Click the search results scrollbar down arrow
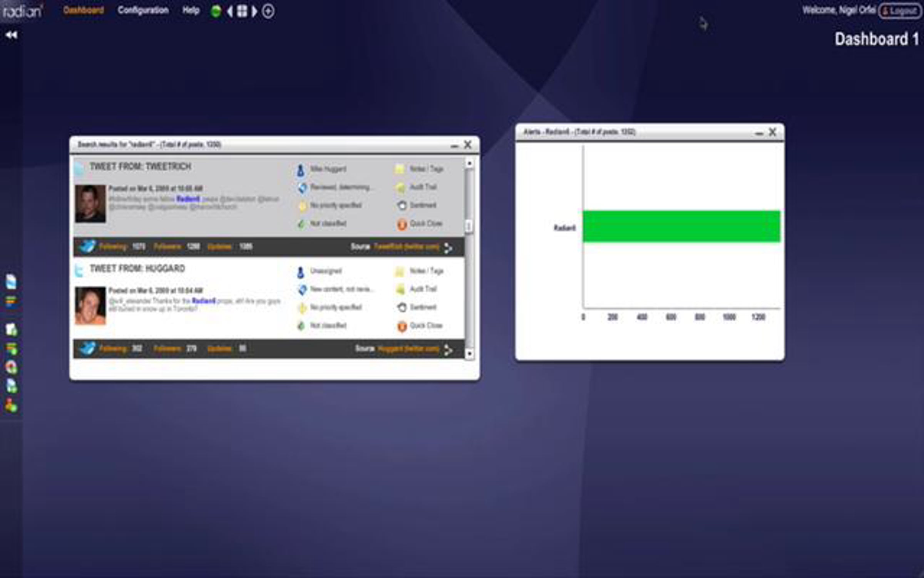This screenshot has width=924, height=578. (x=469, y=354)
